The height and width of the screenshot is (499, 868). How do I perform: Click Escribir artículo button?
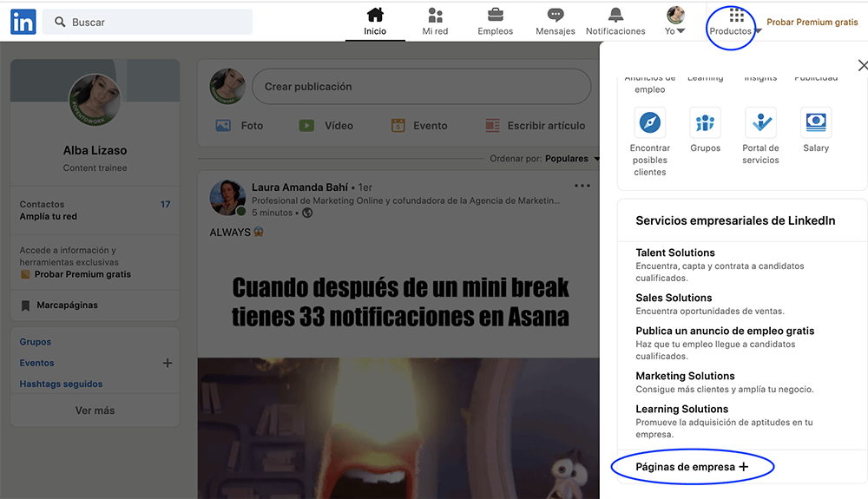(535, 126)
